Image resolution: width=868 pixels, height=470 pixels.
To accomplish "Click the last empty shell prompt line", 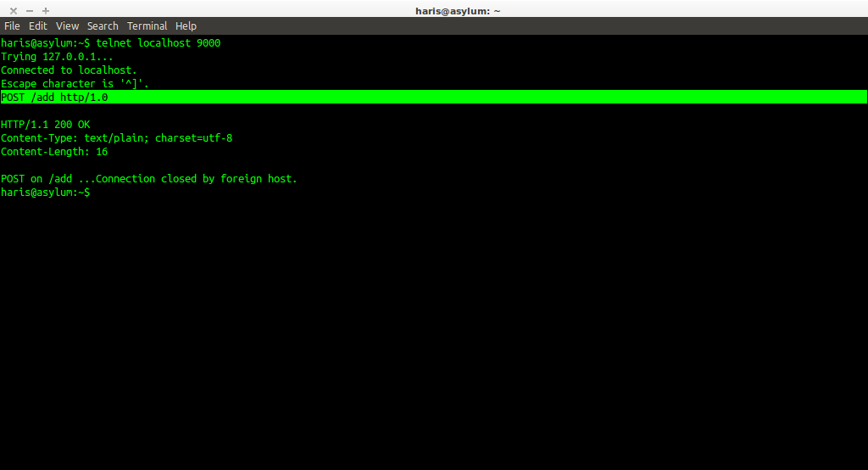I will (x=45, y=193).
